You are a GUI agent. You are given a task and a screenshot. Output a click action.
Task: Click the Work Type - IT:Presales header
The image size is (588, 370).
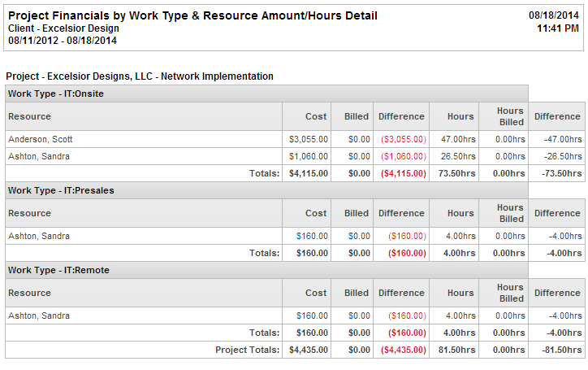(61, 190)
